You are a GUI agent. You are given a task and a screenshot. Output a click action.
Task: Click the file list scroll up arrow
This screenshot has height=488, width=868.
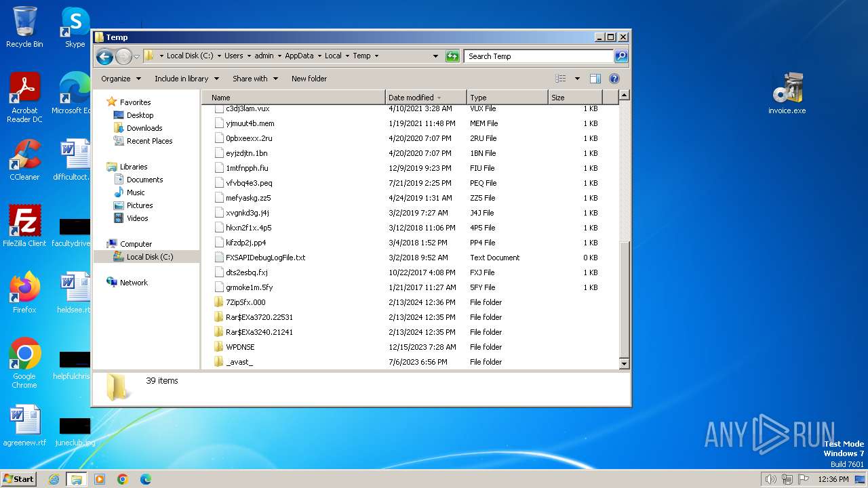(625, 96)
